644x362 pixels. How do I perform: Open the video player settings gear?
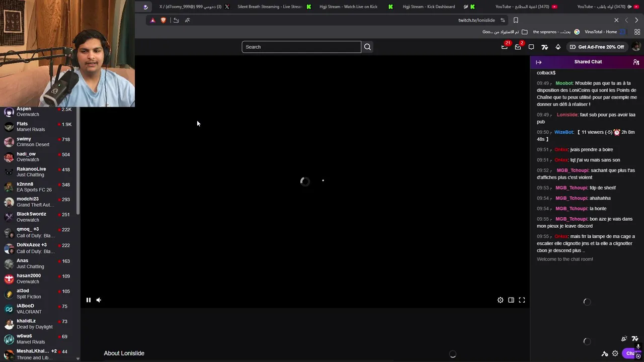(x=500, y=300)
